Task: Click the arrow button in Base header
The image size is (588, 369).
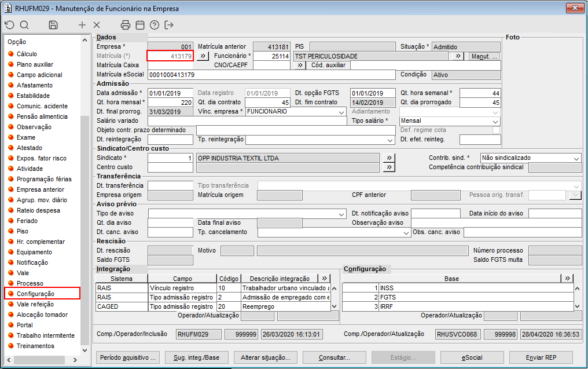Action: (567, 279)
